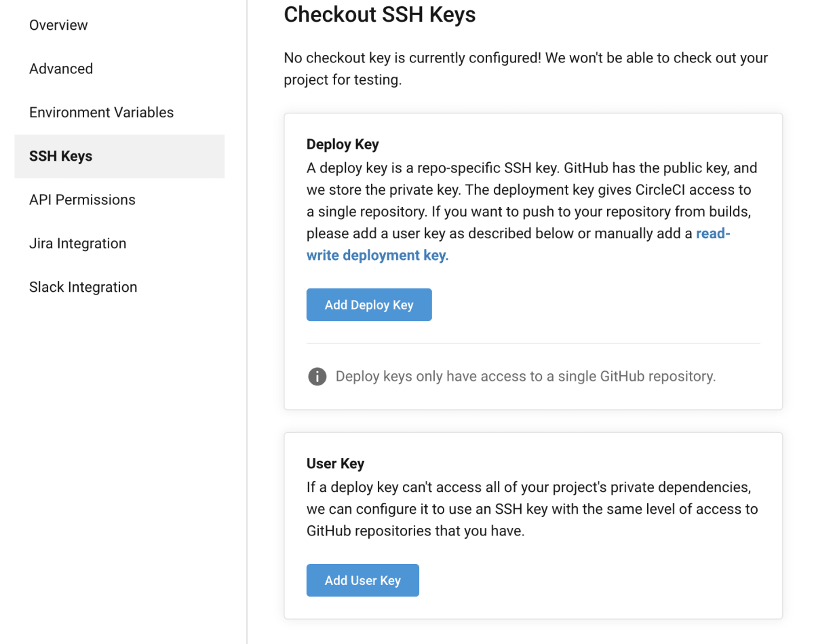The height and width of the screenshot is (644, 814).
Task: Click the single GitHub repository note text
Action: tap(525, 376)
